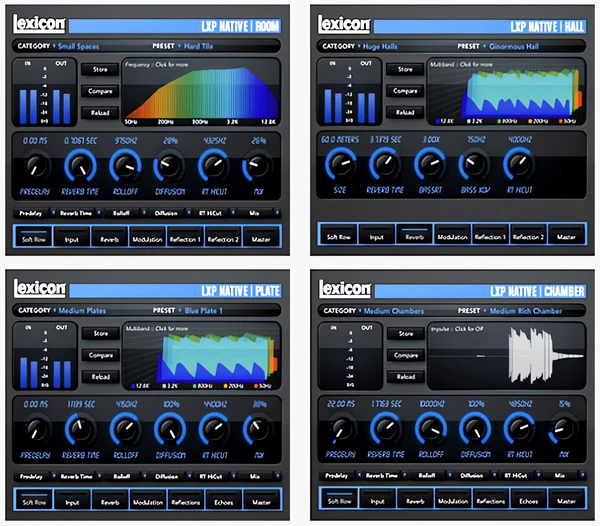Click the Reverb Time knob in Room plugin
Viewport: 600px width, 526px height.
[80, 166]
